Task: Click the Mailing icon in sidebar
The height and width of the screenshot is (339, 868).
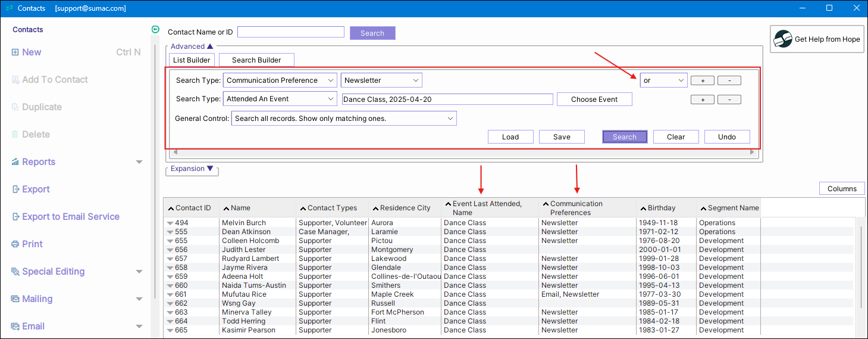Action: pos(15,299)
